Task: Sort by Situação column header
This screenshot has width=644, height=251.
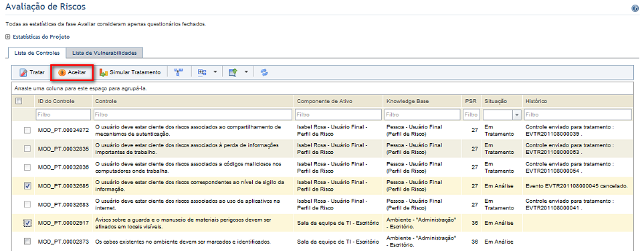Action: (496, 101)
